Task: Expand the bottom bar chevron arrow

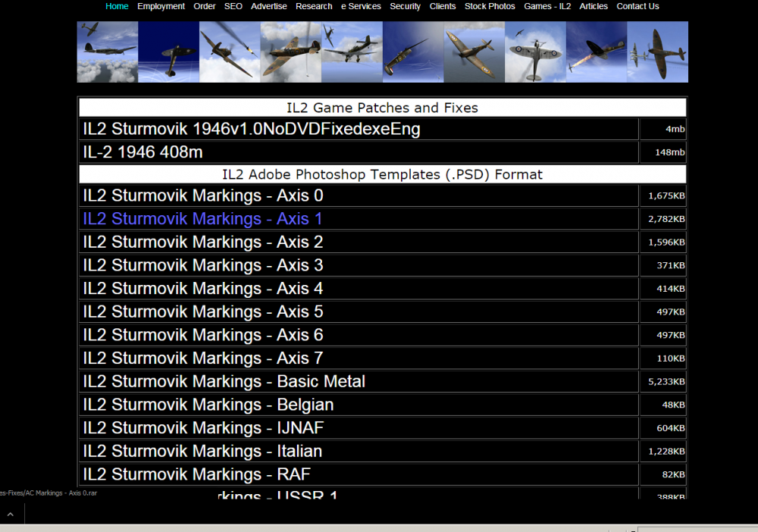Action: tap(10, 514)
